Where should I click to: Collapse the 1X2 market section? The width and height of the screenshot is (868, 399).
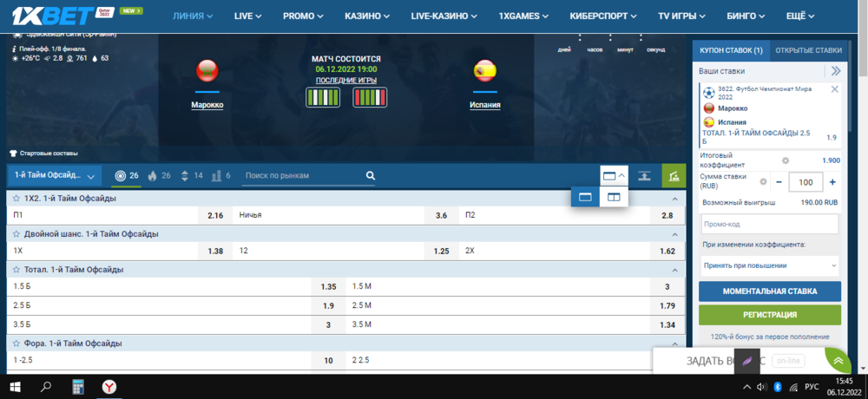[674, 198]
